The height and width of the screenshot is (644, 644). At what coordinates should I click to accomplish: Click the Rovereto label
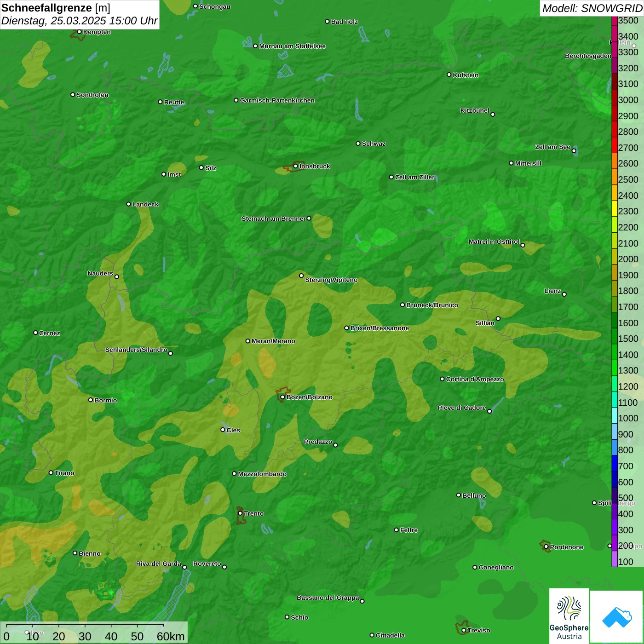click(x=207, y=563)
